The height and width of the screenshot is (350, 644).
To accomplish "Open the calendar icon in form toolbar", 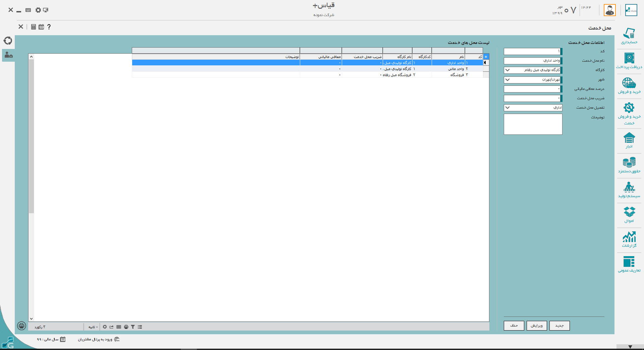I will coord(41,27).
